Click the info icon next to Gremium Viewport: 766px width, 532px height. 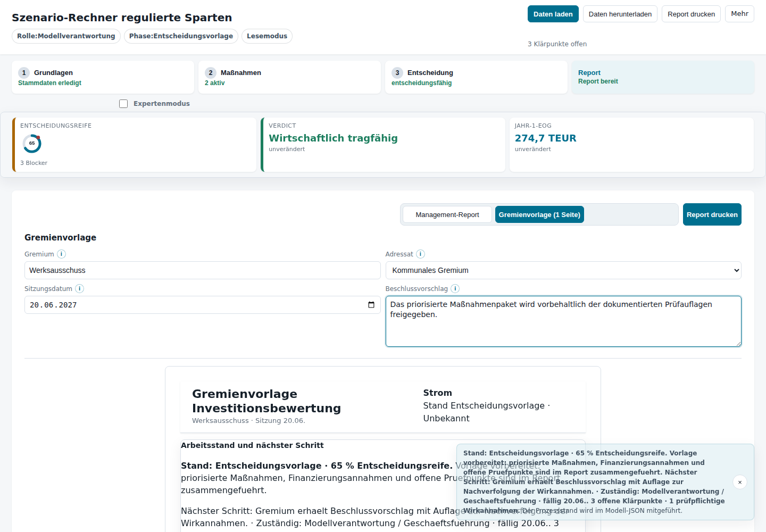click(x=61, y=254)
